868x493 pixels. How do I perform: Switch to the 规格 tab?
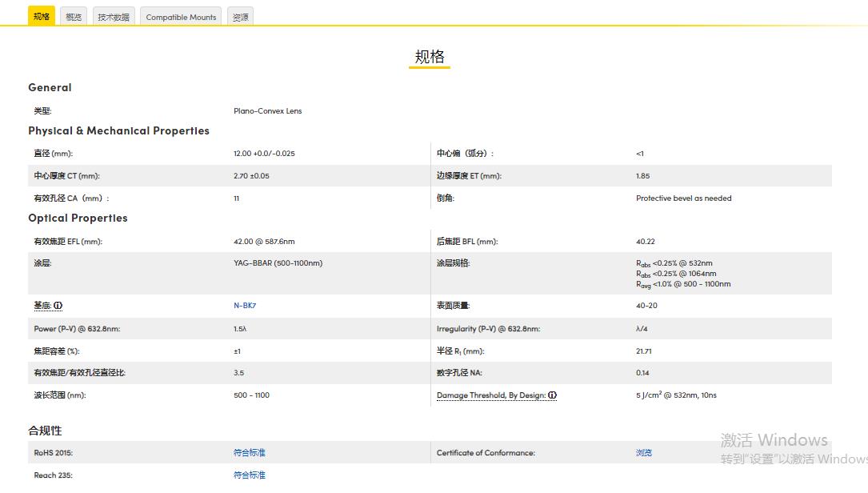click(42, 17)
